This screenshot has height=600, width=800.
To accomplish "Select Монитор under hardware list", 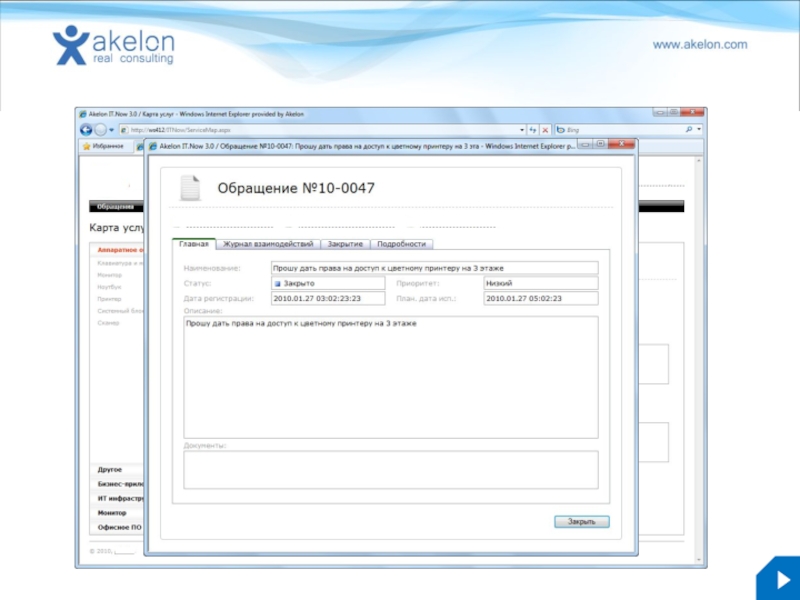I will pyautogui.click(x=110, y=275).
